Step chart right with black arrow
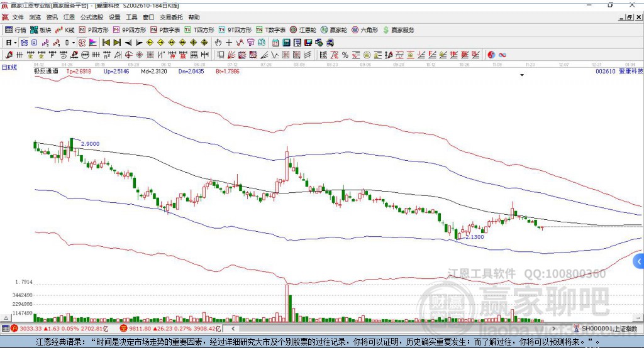644x348 pixels. [139, 43]
